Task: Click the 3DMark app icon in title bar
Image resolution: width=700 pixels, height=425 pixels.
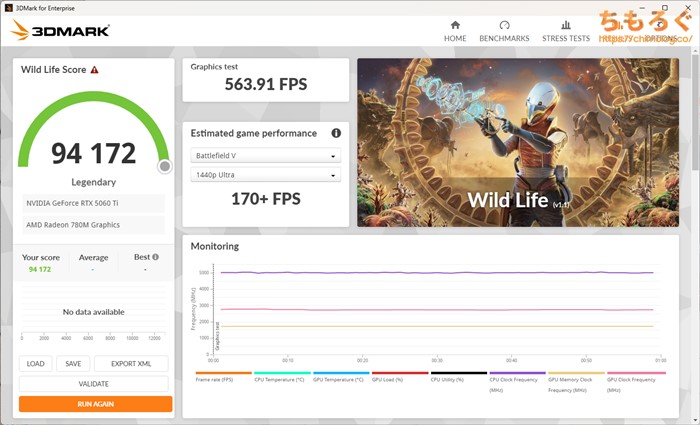Action: pos(8,8)
